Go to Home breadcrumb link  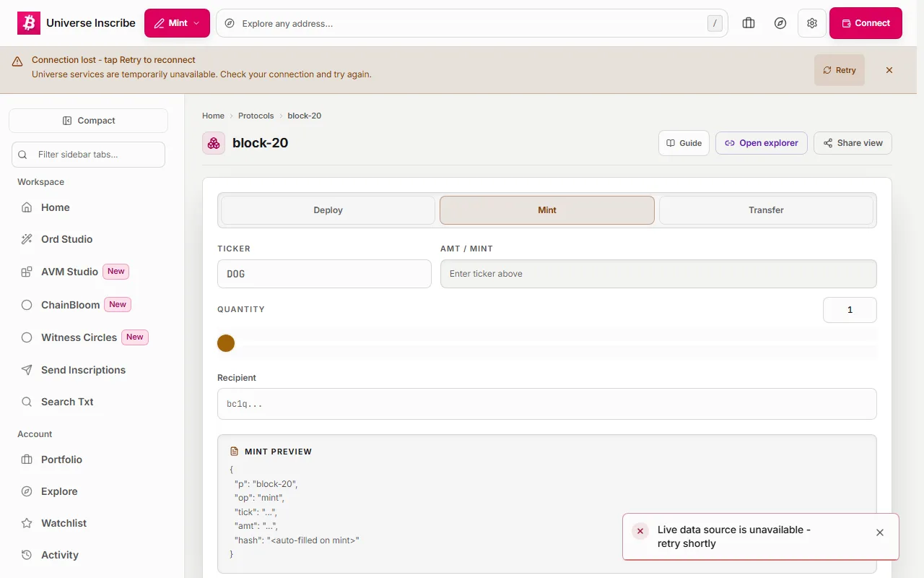pos(213,116)
